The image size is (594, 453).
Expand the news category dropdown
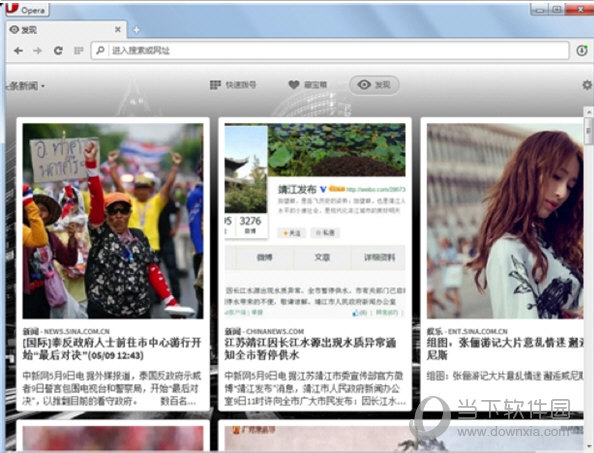tap(25, 86)
